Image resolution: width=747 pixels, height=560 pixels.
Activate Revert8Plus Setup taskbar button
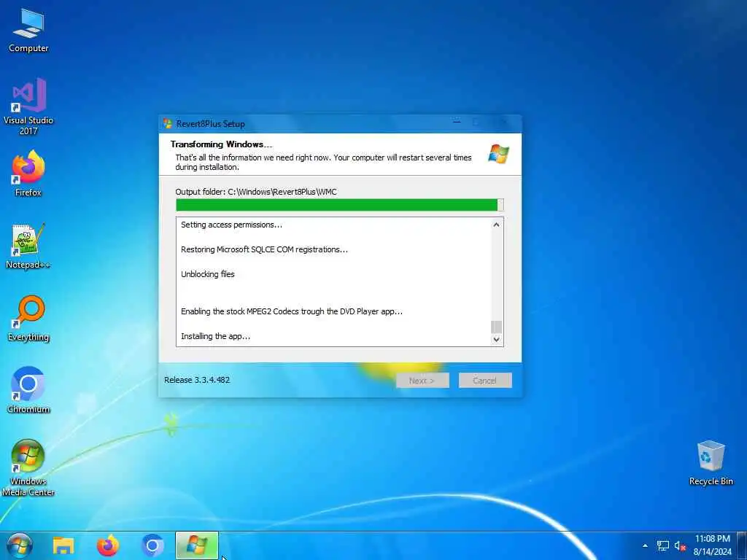197,545
